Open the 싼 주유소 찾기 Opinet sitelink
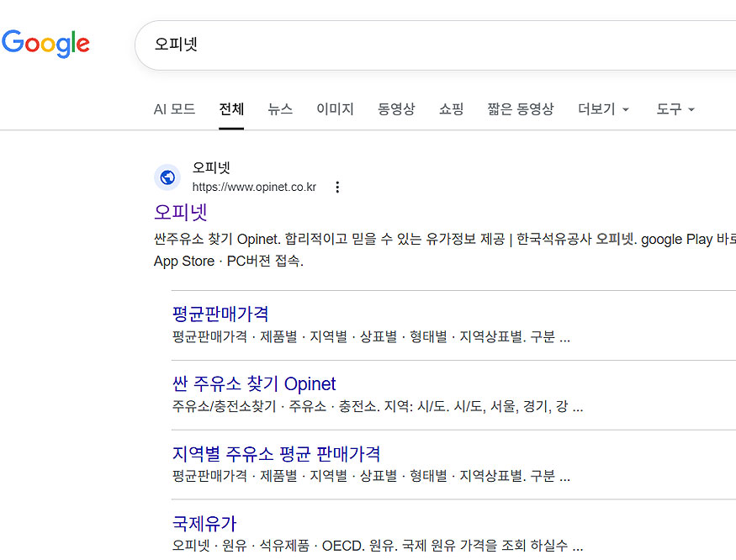 tap(254, 384)
